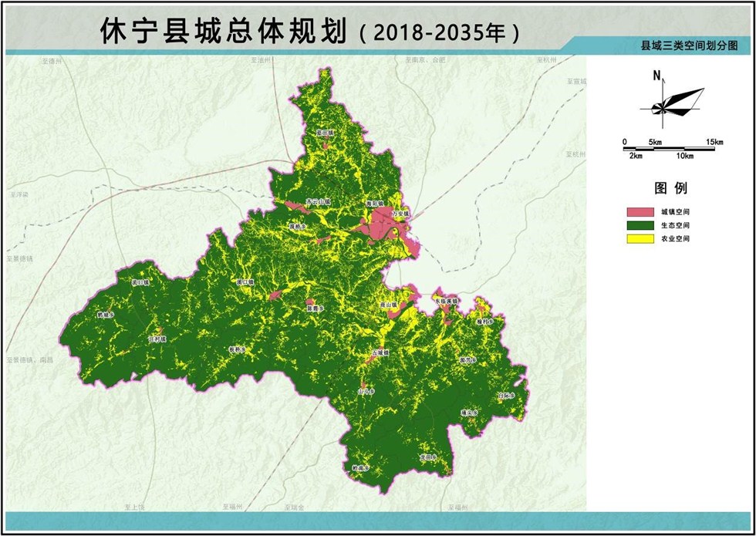This screenshot has width=756, height=536.
Task: Click the 东临溪镇 town label
Action: (x=446, y=301)
